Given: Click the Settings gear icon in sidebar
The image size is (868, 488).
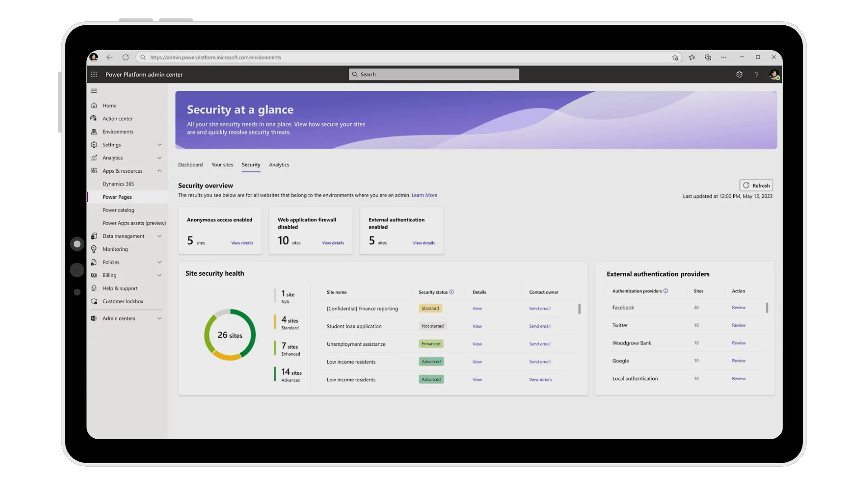Looking at the screenshot, I should point(94,145).
